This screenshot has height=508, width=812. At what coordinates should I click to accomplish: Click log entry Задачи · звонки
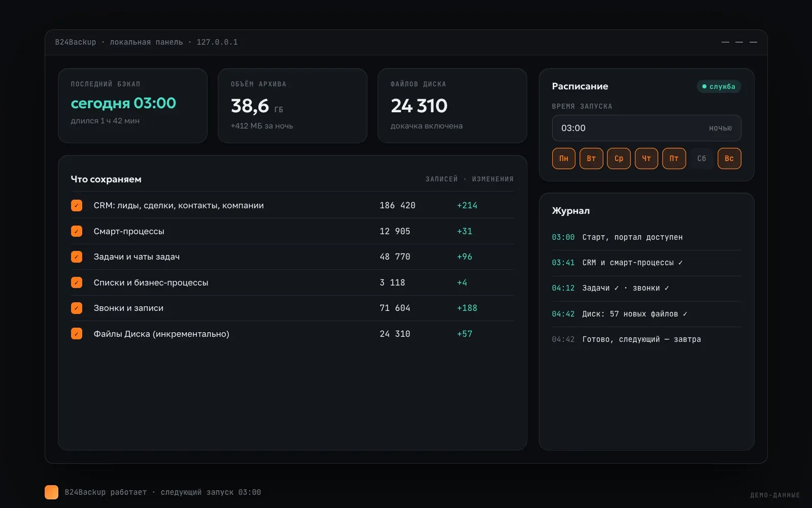[x=647, y=288]
